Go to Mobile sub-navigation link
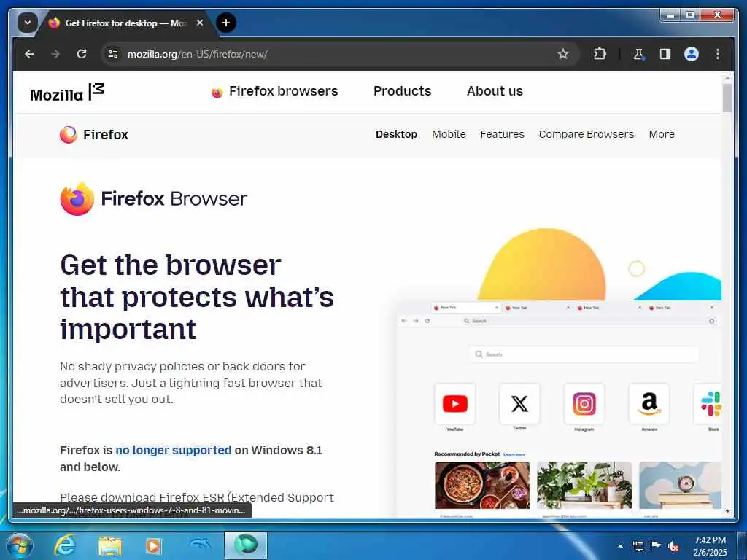The image size is (747, 560). tap(449, 134)
